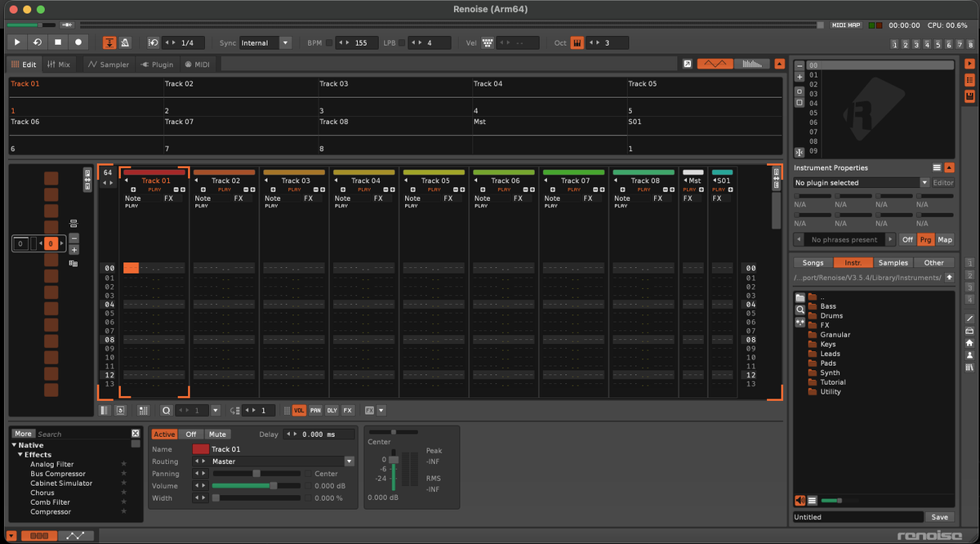Click the track Mute button
Viewport: 980px width, 544px height.
pyautogui.click(x=216, y=435)
